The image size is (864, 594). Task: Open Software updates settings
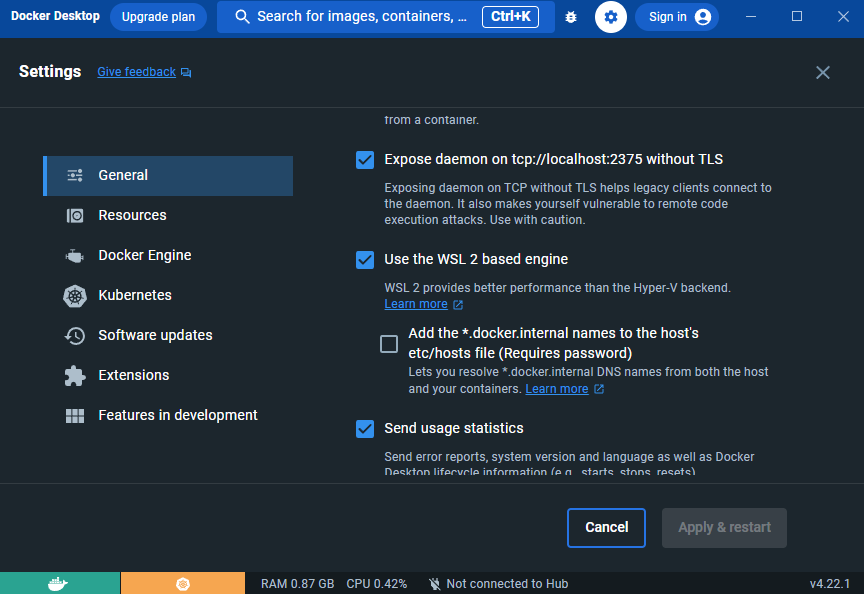tap(168, 336)
